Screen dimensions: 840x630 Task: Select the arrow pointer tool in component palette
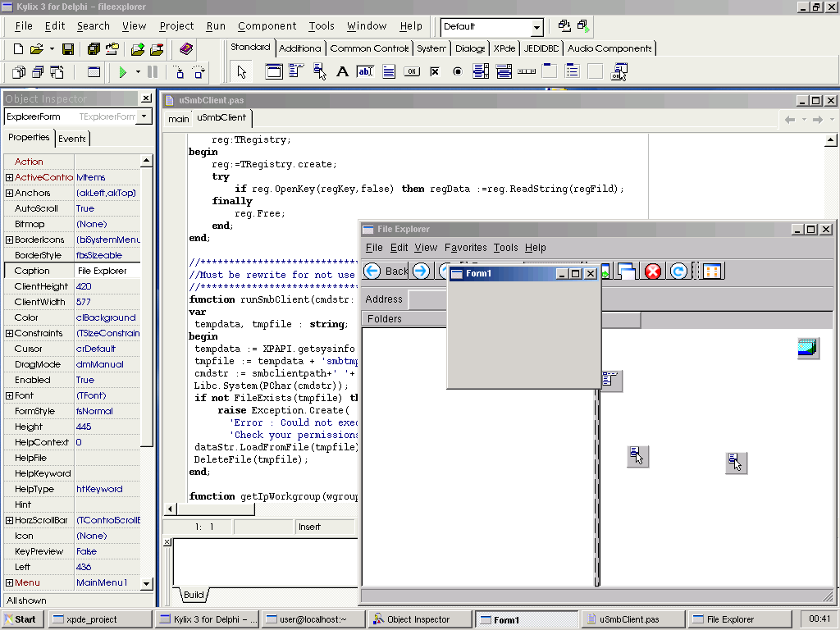[242, 72]
